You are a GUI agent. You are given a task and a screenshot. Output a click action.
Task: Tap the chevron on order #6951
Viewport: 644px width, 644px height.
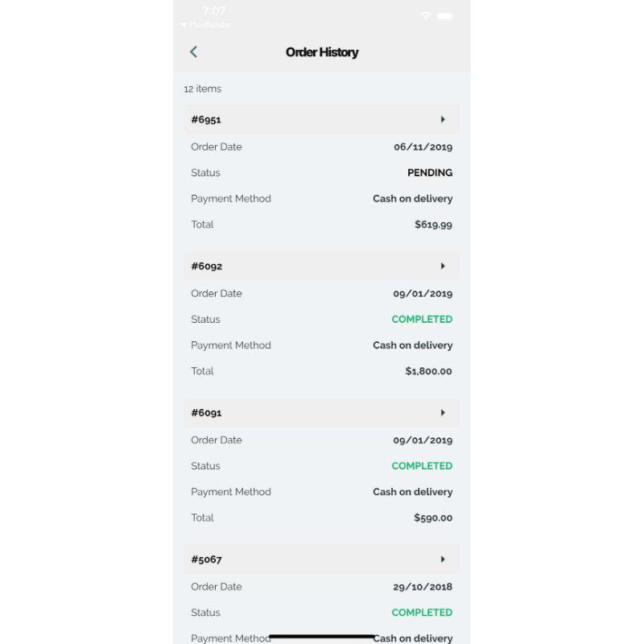444,119
